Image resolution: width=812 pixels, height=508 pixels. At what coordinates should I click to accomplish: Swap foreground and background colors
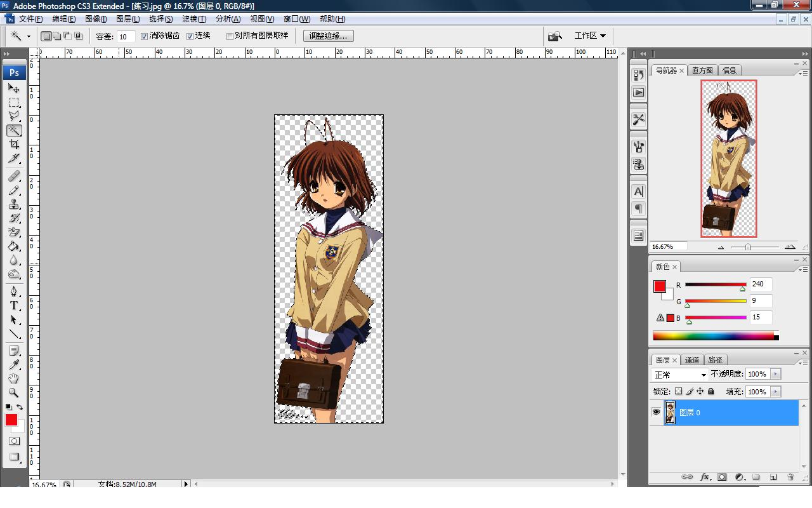click(20, 407)
